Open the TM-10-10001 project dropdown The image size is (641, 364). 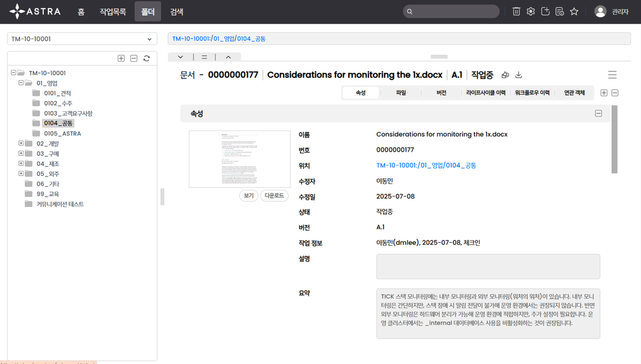click(x=82, y=39)
